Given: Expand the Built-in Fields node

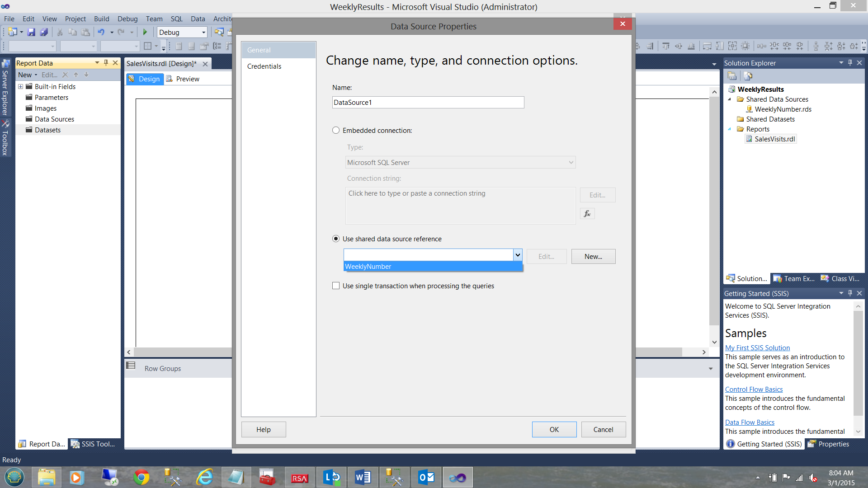Looking at the screenshot, I should 20,87.
